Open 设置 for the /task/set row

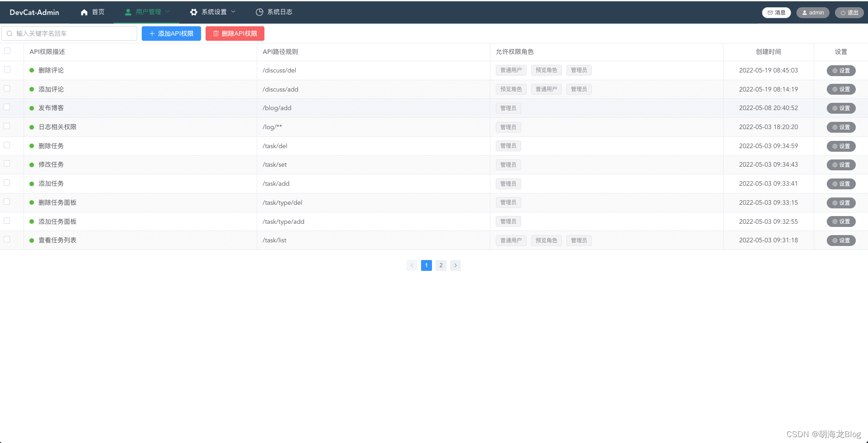click(841, 165)
